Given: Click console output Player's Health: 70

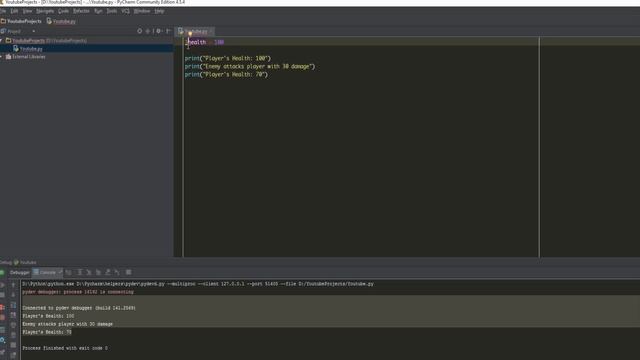Looking at the screenshot, I should coord(47,332).
